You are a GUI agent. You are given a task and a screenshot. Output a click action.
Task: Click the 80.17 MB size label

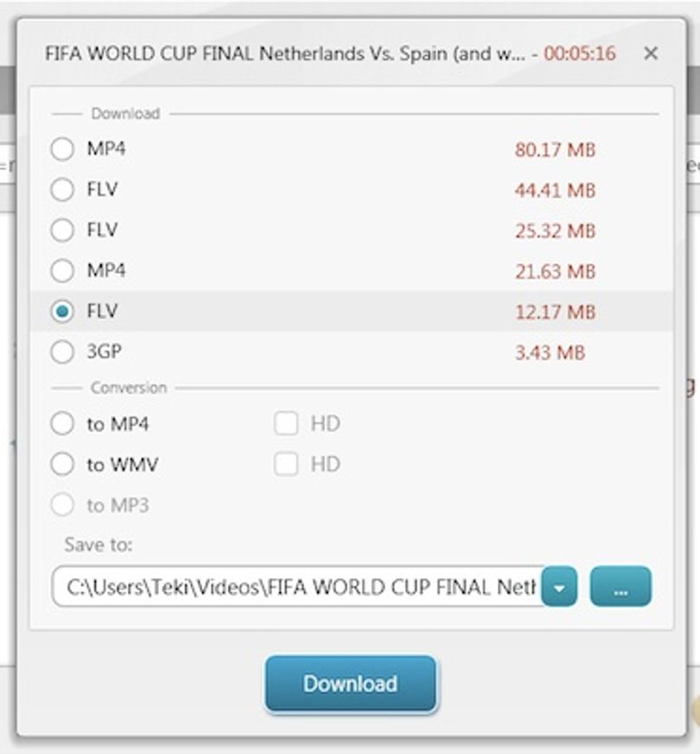[x=555, y=149]
